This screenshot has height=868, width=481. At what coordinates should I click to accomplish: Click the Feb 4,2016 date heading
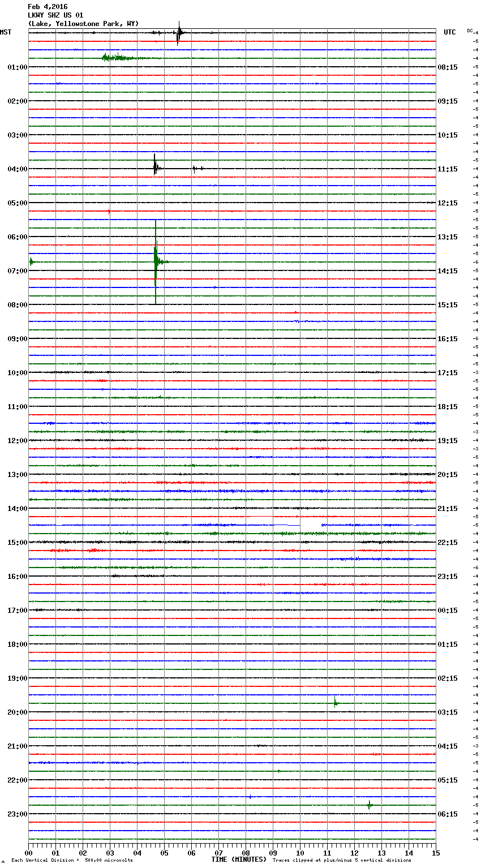[x=48, y=7]
